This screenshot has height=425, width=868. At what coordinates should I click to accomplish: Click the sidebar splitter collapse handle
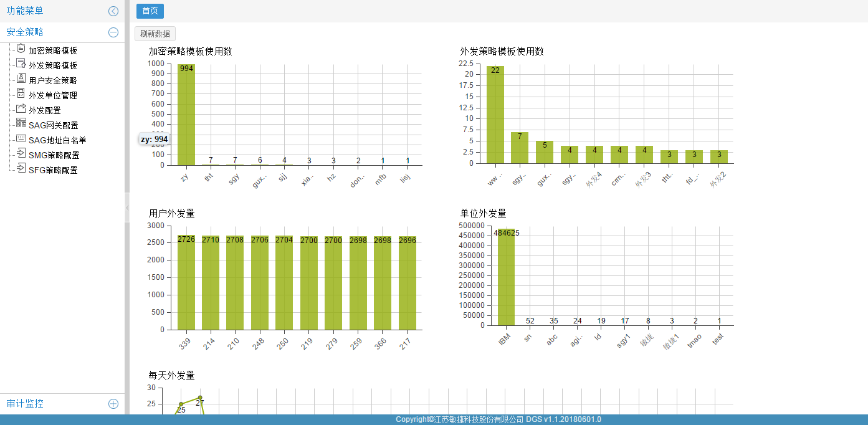click(127, 205)
